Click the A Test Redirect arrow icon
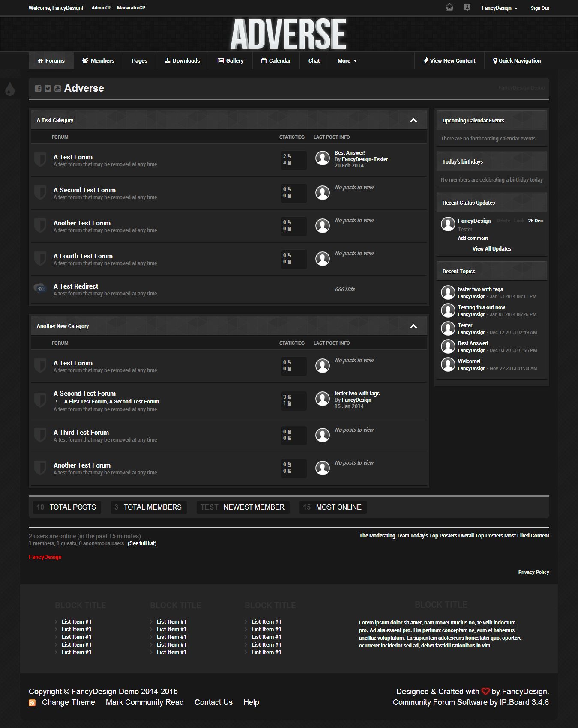 pos(40,289)
